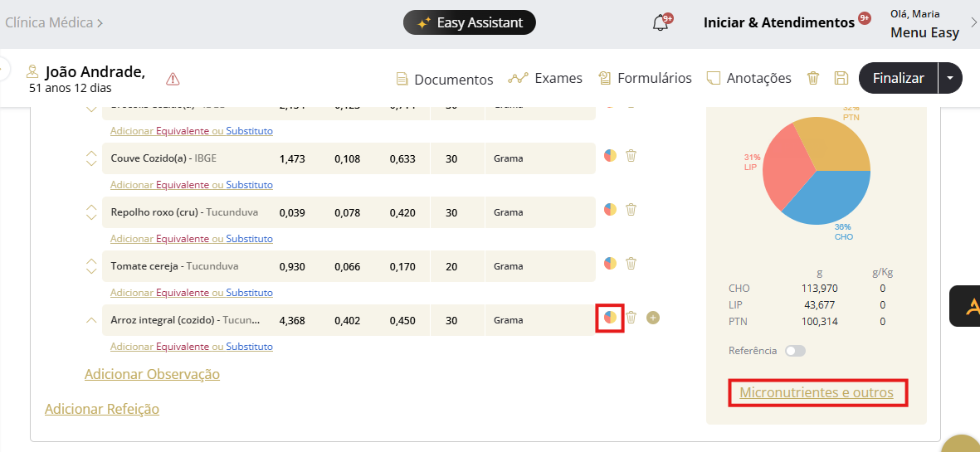Toggle the Referência switch
This screenshot has height=452, width=980.
coord(795,351)
